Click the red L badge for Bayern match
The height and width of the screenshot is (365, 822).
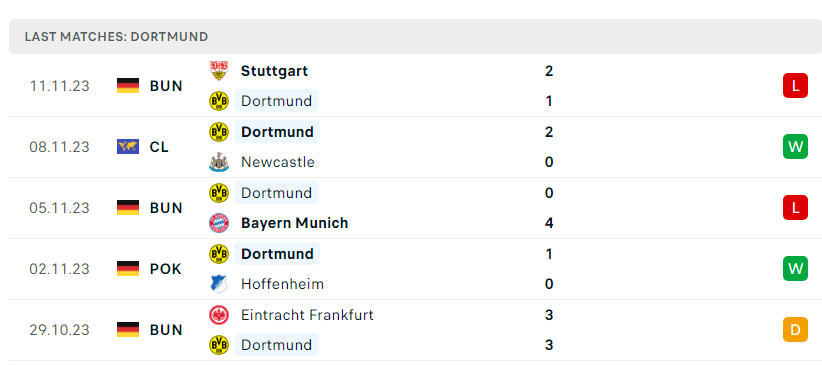pyautogui.click(x=795, y=208)
